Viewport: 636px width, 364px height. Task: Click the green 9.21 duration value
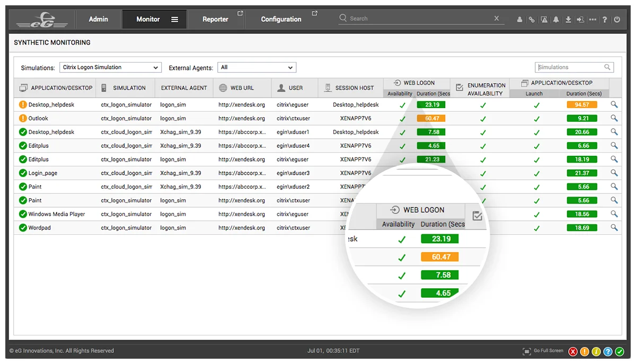tap(582, 118)
